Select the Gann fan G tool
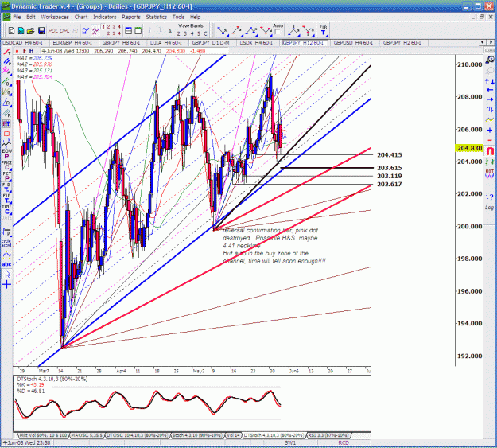 pos(6,92)
